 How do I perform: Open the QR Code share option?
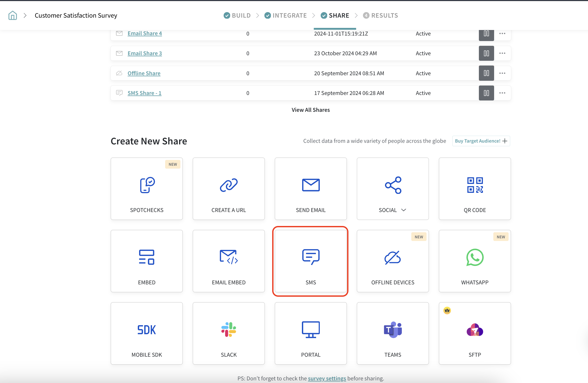(x=475, y=189)
